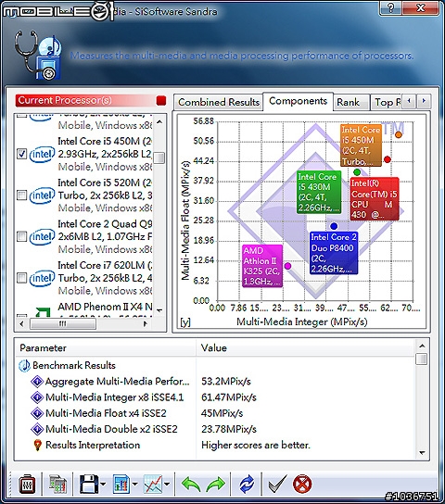Click Intel logo beside Core i7 620LM
The height and width of the screenshot is (504, 445).
coord(42,278)
